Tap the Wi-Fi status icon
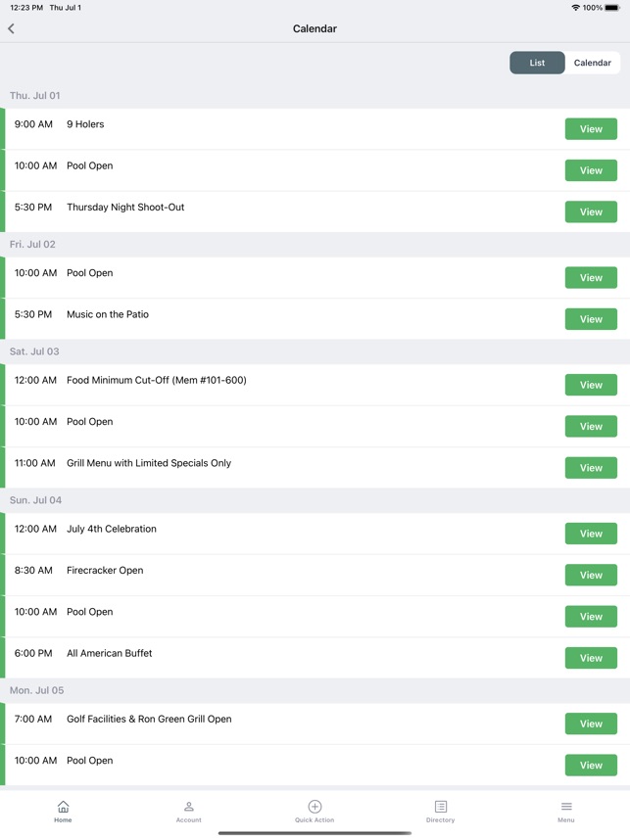The height and width of the screenshot is (840, 630). pos(576,8)
